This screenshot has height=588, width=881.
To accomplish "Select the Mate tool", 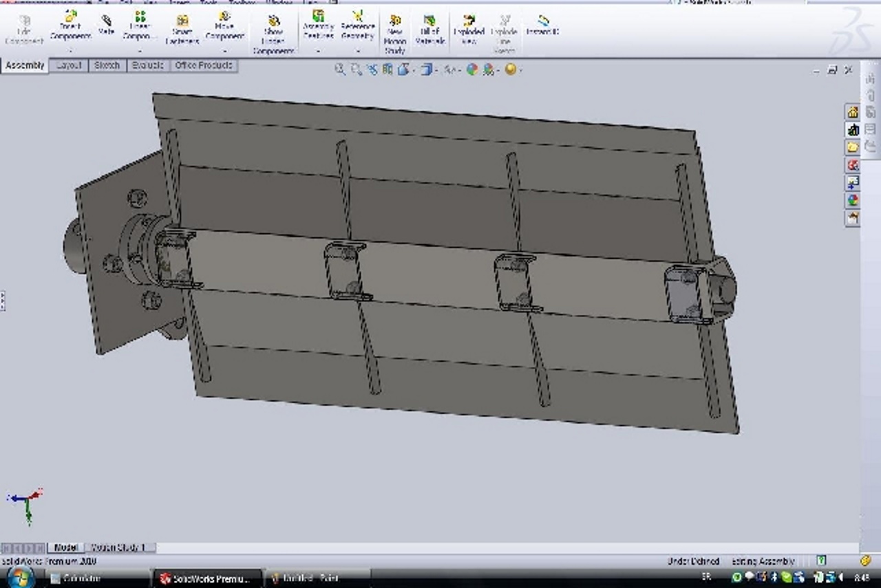I will [106, 25].
